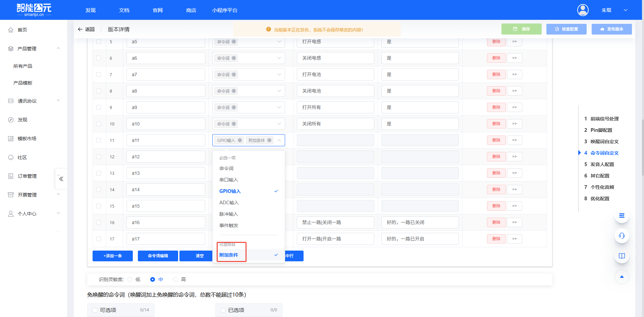Select the 中 sensitivity radio option
Screen dimensions: 644x317
[x=153, y=279]
